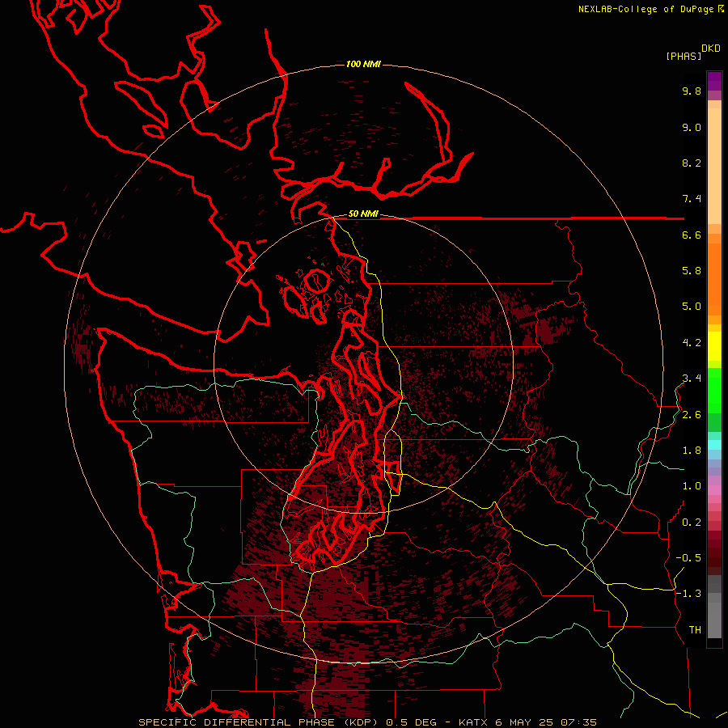The image size is (728, 728).
Task: Click the 7.4 value on the scale
Action: click(692, 199)
